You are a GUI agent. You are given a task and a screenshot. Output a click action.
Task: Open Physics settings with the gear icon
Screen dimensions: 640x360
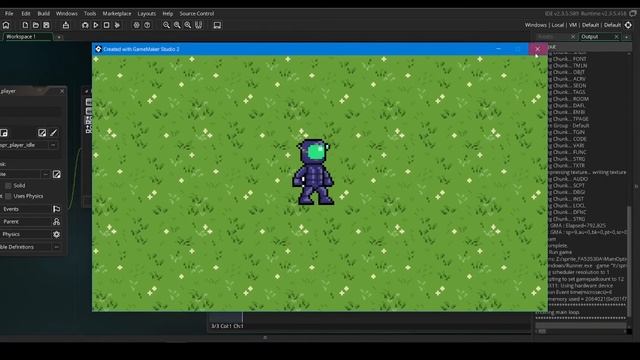[x=56, y=234]
